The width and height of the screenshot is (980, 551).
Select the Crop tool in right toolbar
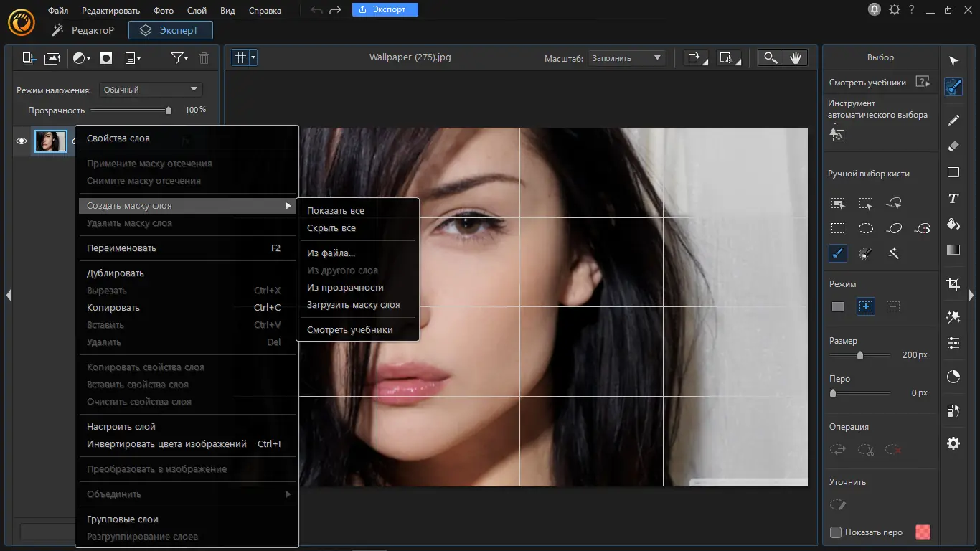(953, 284)
